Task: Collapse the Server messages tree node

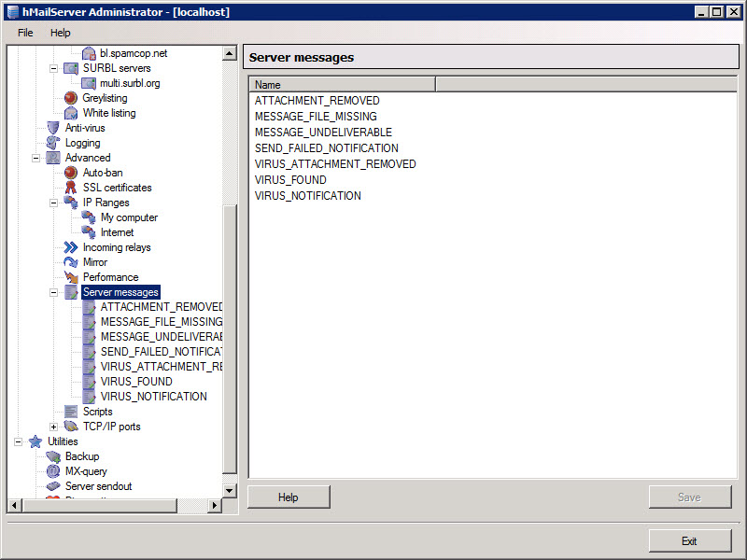Action: pos(53,292)
